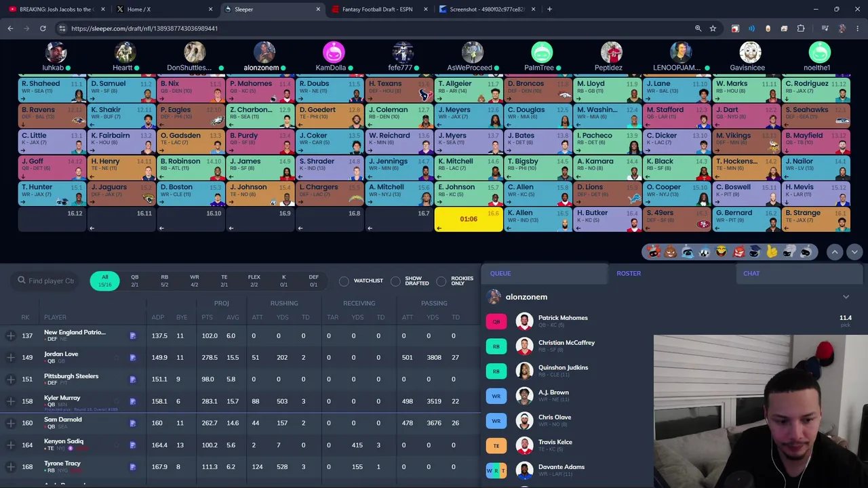Filter players by DEF position
The height and width of the screenshot is (488, 868).
tap(313, 281)
